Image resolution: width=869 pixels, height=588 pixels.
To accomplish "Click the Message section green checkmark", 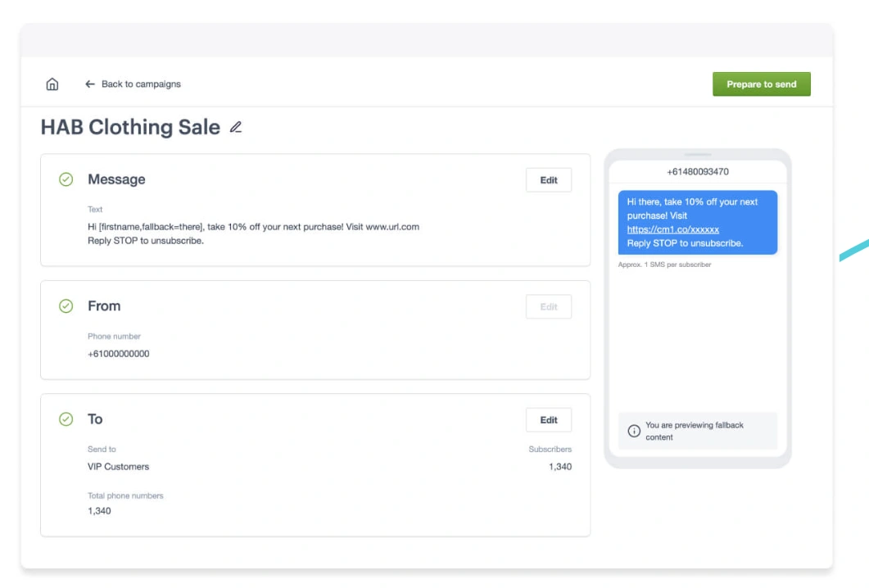I will 66,179.
